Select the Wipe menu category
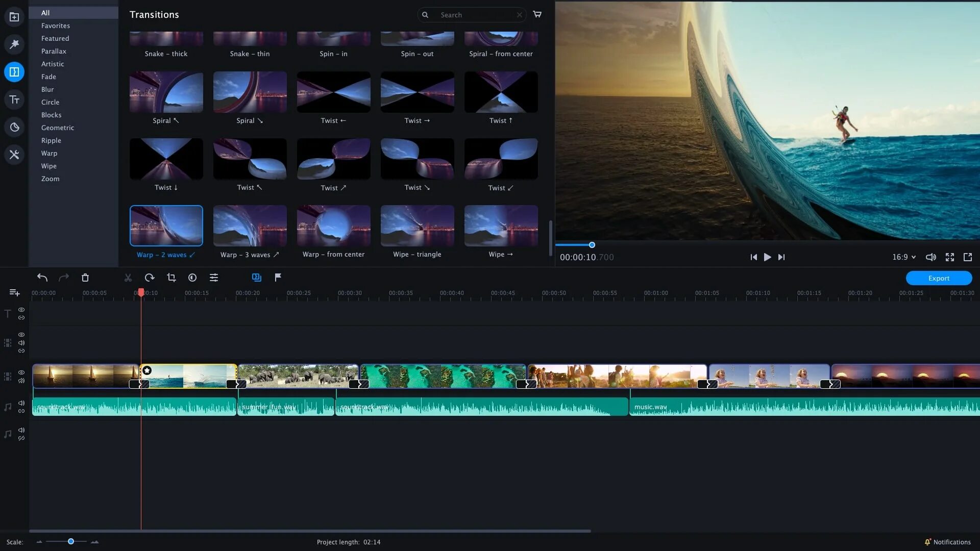The image size is (980, 551). click(x=49, y=165)
